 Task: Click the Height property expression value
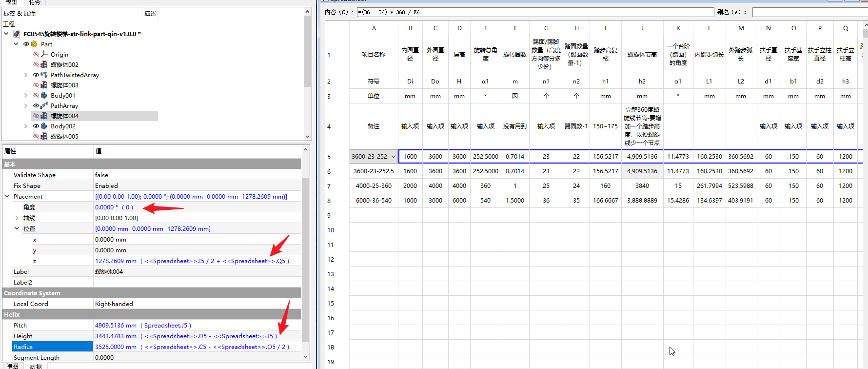pyautogui.click(x=186, y=336)
